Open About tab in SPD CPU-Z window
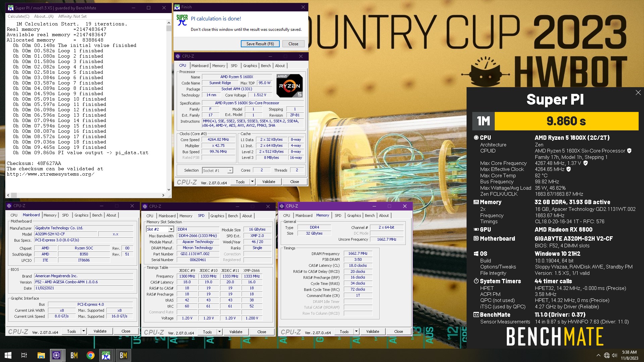The width and height of the screenshot is (644, 362). [x=247, y=216]
